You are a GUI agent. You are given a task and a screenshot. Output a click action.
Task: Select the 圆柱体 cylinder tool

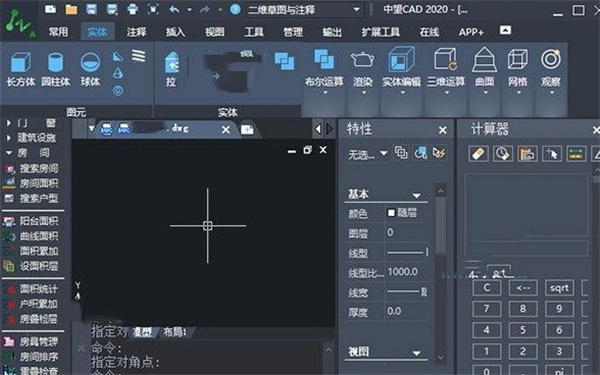[x=55, y=69]
